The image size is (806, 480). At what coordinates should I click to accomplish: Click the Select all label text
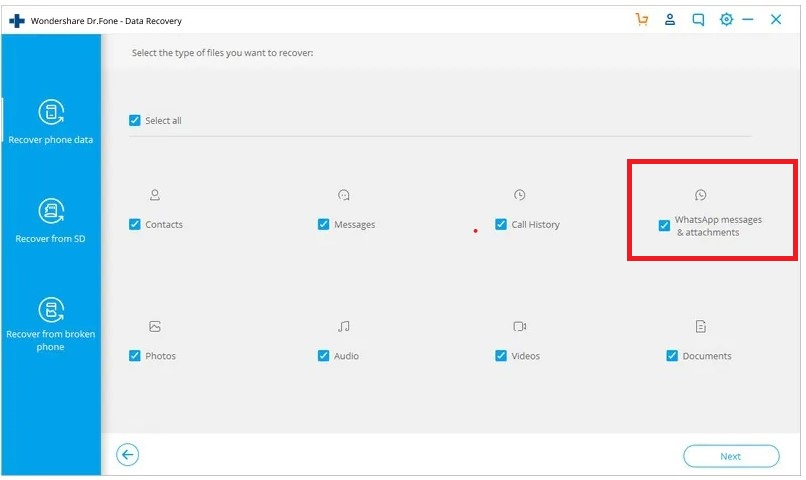163,121
